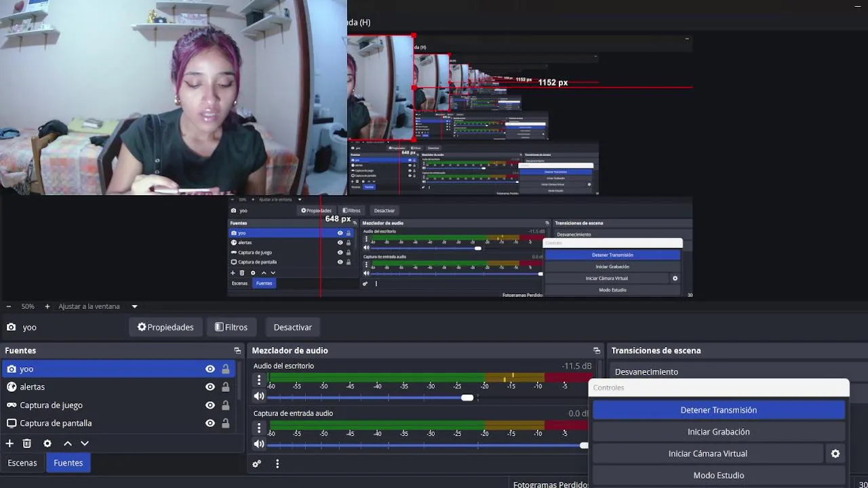Click the source camera icon beside yoo label
The width and height of the screenshot is (868, 488).
(x=11, y=327)
